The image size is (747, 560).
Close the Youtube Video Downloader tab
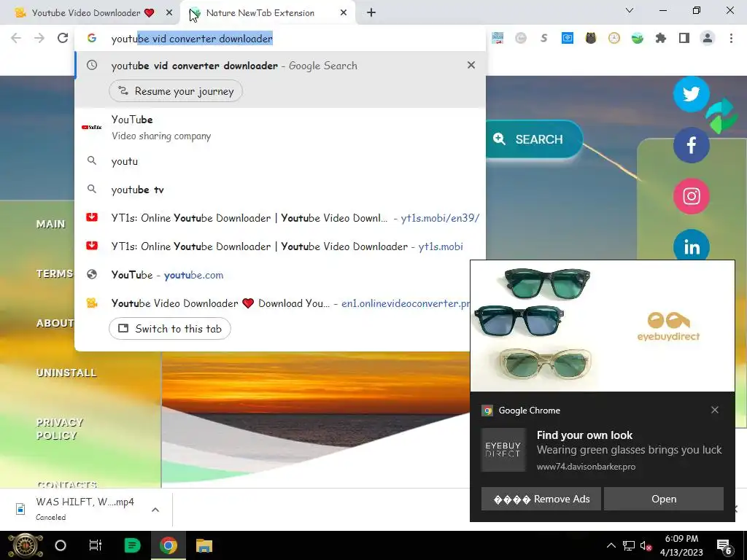(169, 13)
